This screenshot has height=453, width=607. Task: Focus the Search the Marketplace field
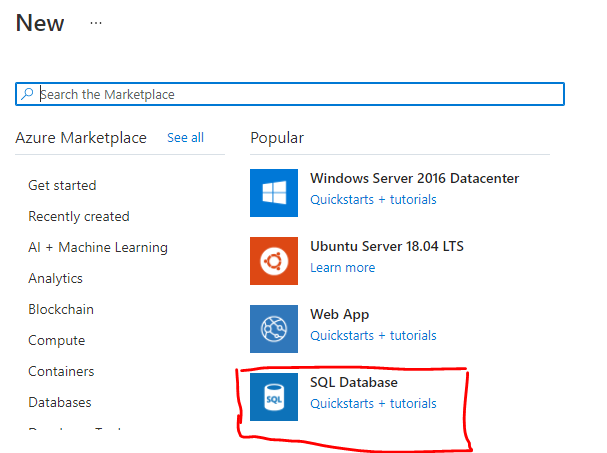click(290, 94)
